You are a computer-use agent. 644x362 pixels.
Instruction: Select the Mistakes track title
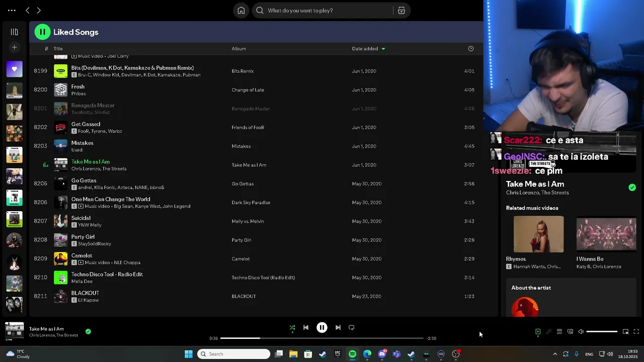pyautogui.click(x=82, y=143)
